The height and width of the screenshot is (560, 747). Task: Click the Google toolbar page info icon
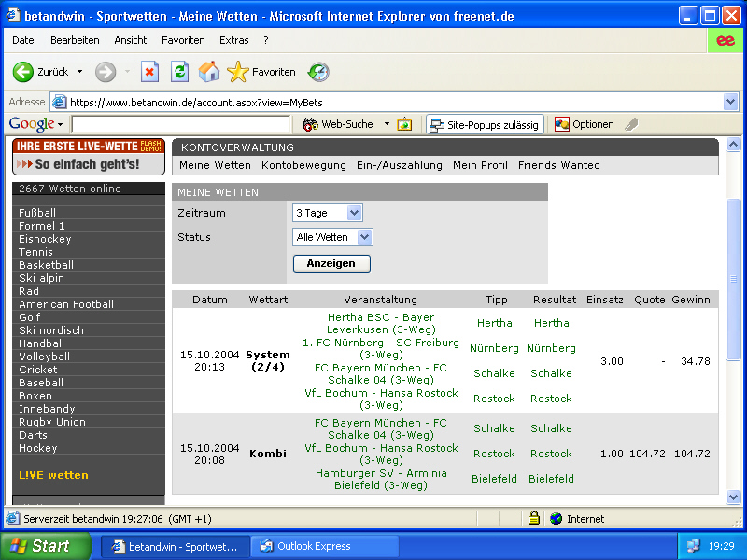[x=404, y=125]
